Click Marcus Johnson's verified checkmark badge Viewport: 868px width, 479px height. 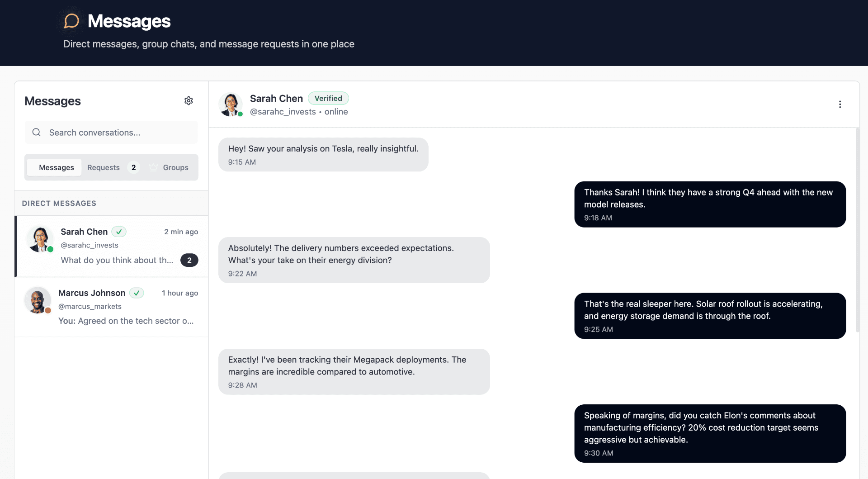click(x=137, y=293)
